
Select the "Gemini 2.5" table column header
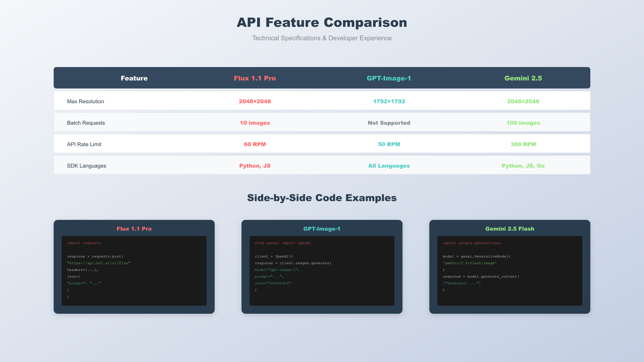tap(523, 78)
